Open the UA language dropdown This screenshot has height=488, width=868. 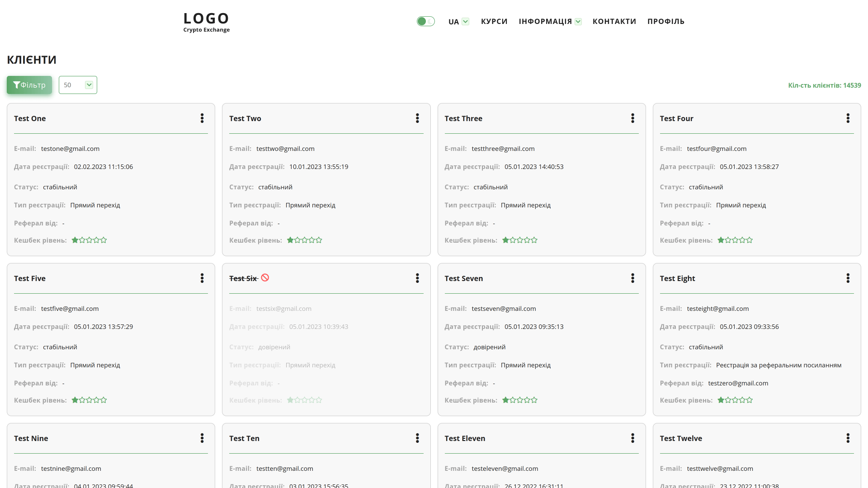click(x=458, y=22)
